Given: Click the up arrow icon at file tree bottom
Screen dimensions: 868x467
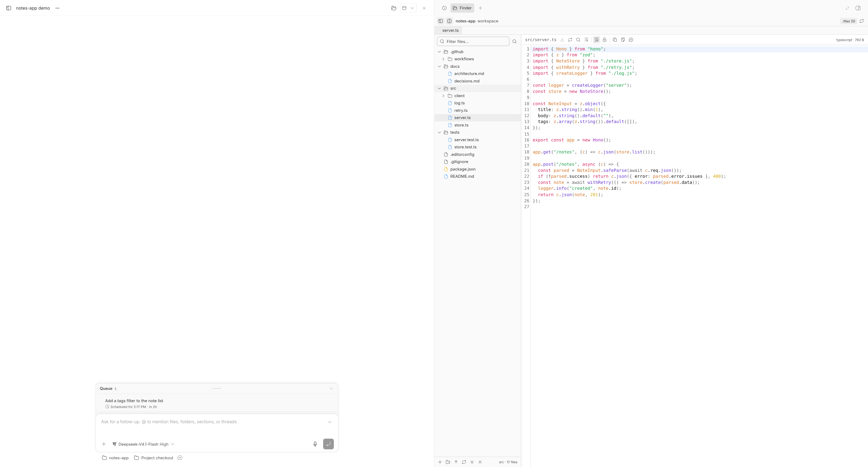Looking at the screenshot, I should tap(456, 462).
